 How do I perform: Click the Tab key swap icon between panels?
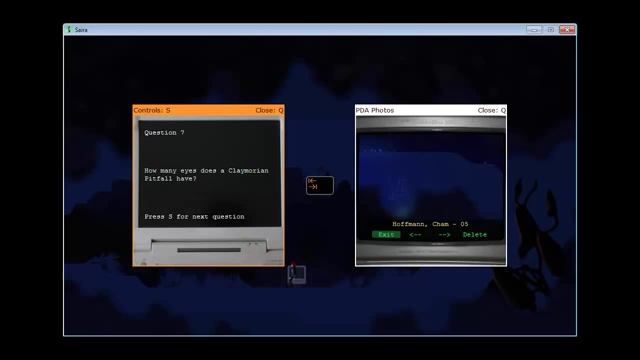[x=320, y=185]
